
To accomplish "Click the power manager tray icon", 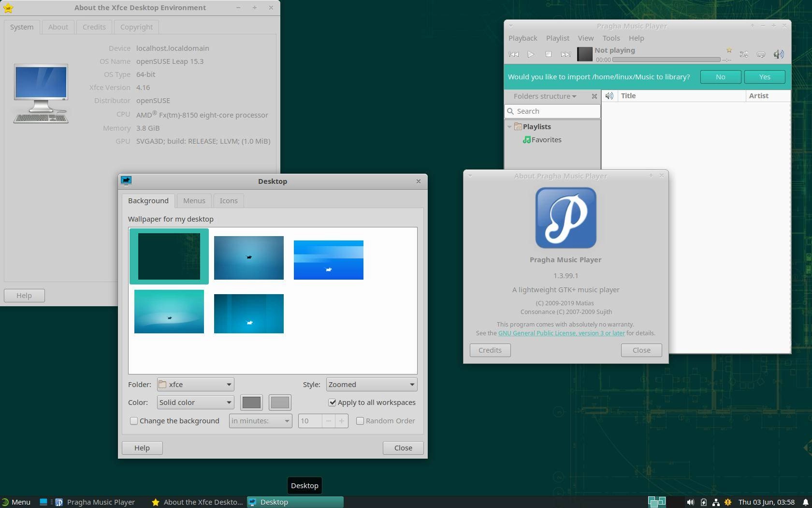I will pyautogui.click(x=703, y=502).
